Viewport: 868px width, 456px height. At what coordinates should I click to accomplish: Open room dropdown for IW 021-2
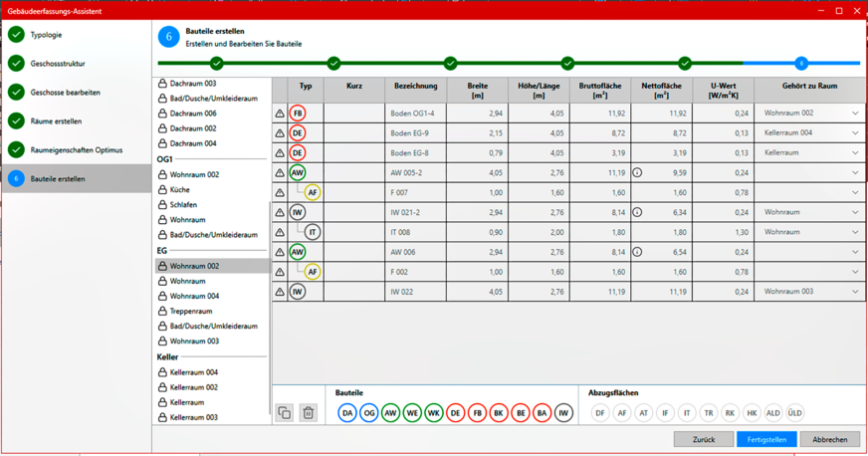(x=855, y=212)
